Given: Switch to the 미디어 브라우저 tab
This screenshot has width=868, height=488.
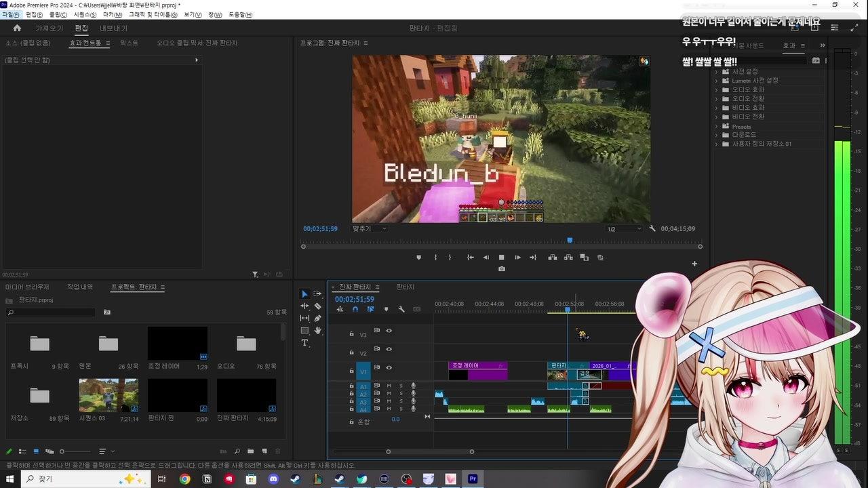Looking at the screenshot, I should click(x=27, y=287).
